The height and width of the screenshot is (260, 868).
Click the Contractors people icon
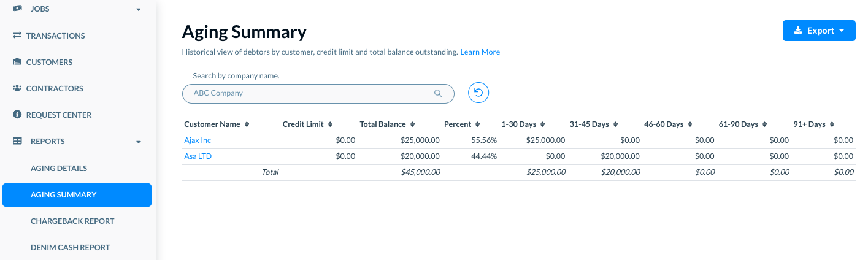point(17,88)
